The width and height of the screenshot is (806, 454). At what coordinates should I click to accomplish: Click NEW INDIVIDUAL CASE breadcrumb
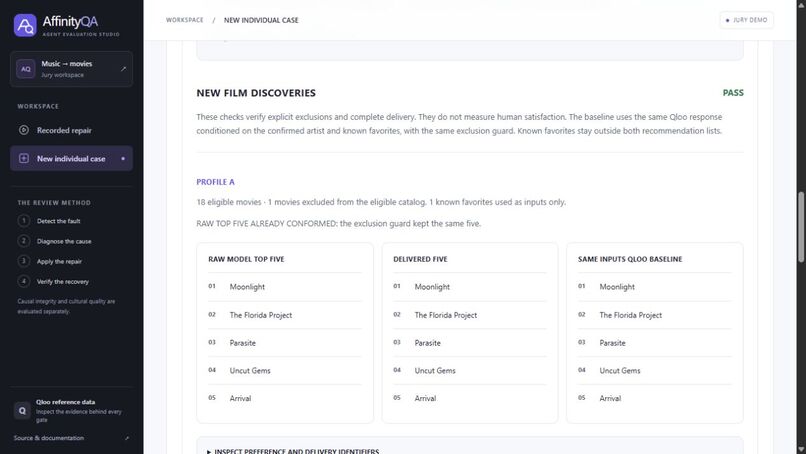click(x=261, y=20)
